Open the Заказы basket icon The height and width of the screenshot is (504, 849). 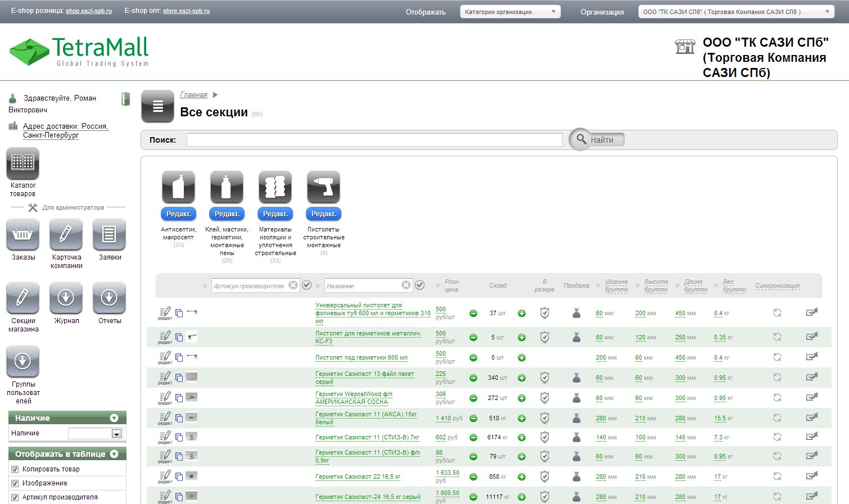[22, 234]
